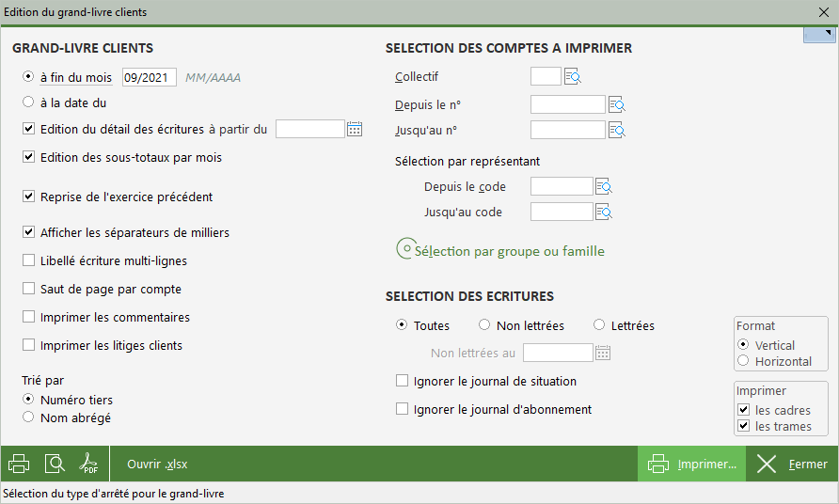839x504 pixels.
Task: Open representative lookup beside Depuis le code
Action: (x=604, y=187)
